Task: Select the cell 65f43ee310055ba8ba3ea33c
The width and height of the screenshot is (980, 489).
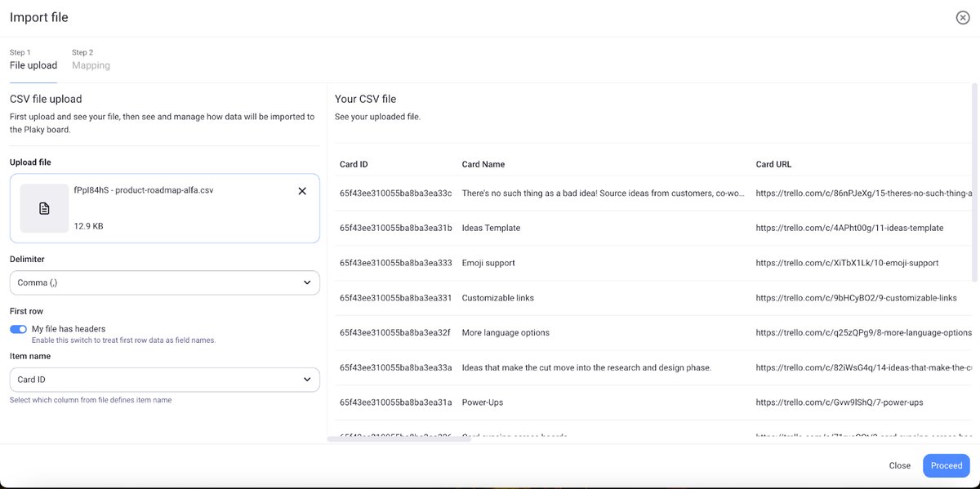Action: 396,193
